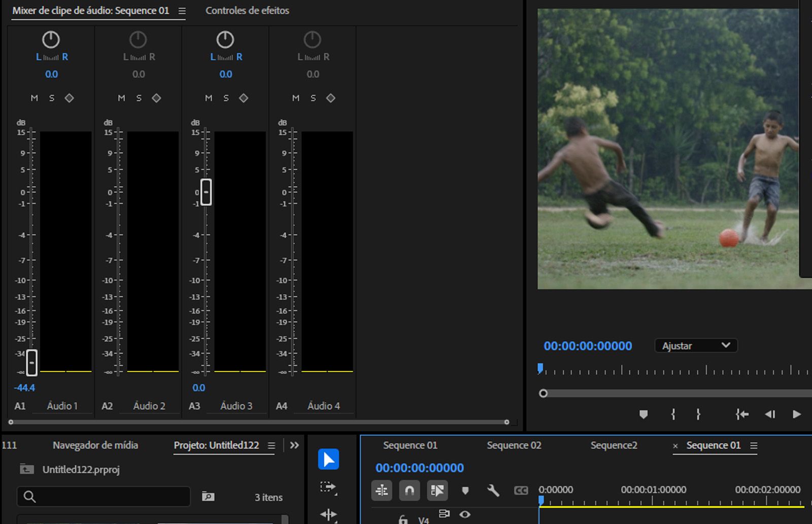Enable snapping with the magnet icon
Screen dimensions: 812x524
click(x=410, y=491)
